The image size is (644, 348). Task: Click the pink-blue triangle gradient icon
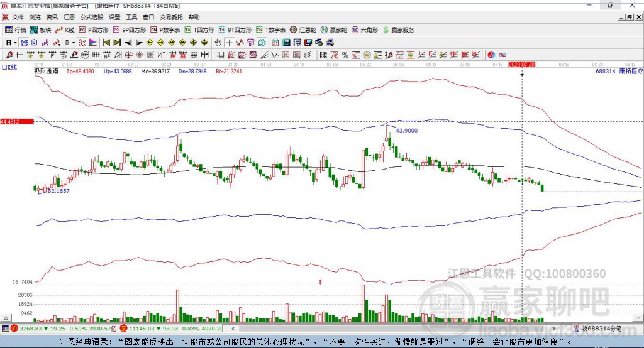click(x=93, y=43)
